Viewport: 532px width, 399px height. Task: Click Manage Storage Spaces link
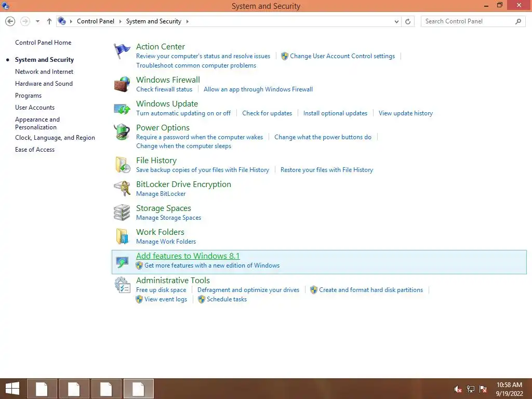169,218
